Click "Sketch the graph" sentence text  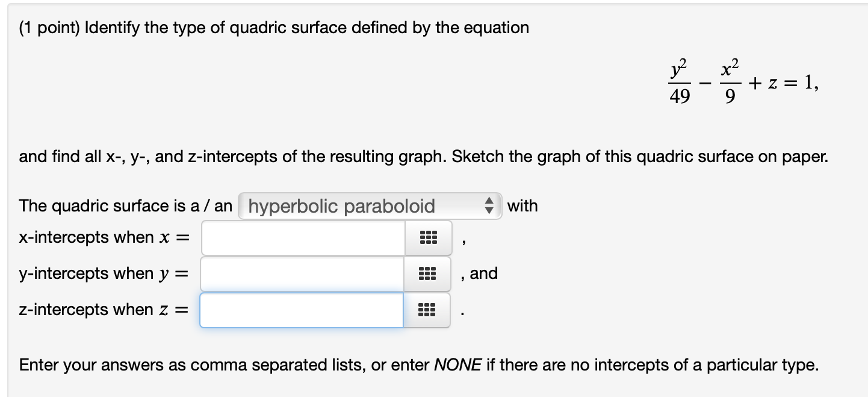pos(639,157)
